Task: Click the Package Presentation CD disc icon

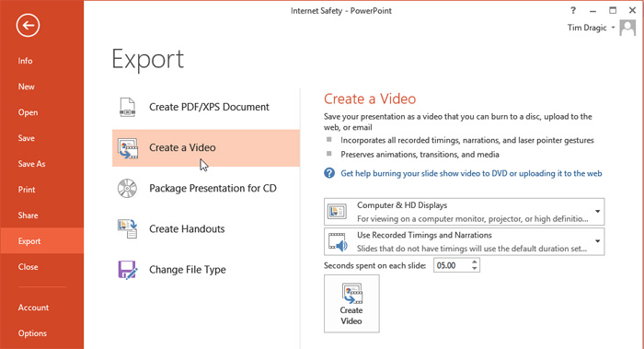Action: pyautogui.click(x=127, y=188)
